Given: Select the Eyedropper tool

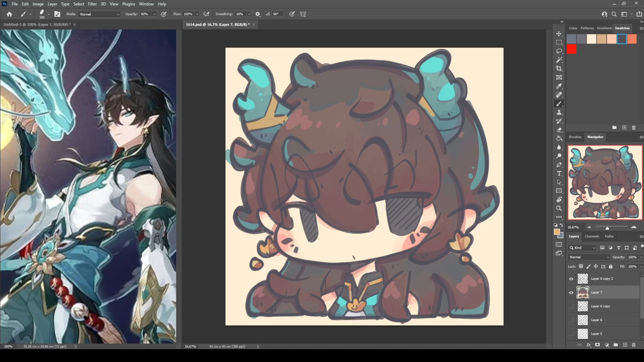Looking at the screenshot, I should point(559,86).
